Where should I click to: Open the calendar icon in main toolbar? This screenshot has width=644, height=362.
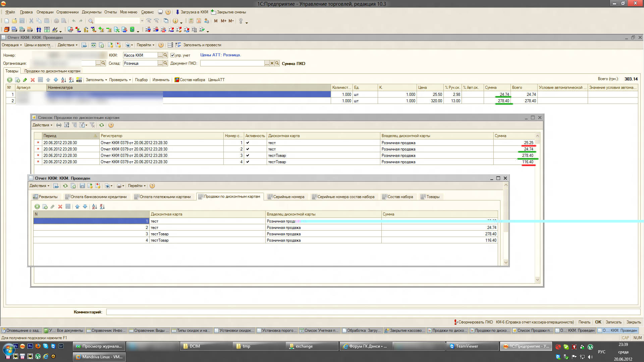click(x=199, y=21)
